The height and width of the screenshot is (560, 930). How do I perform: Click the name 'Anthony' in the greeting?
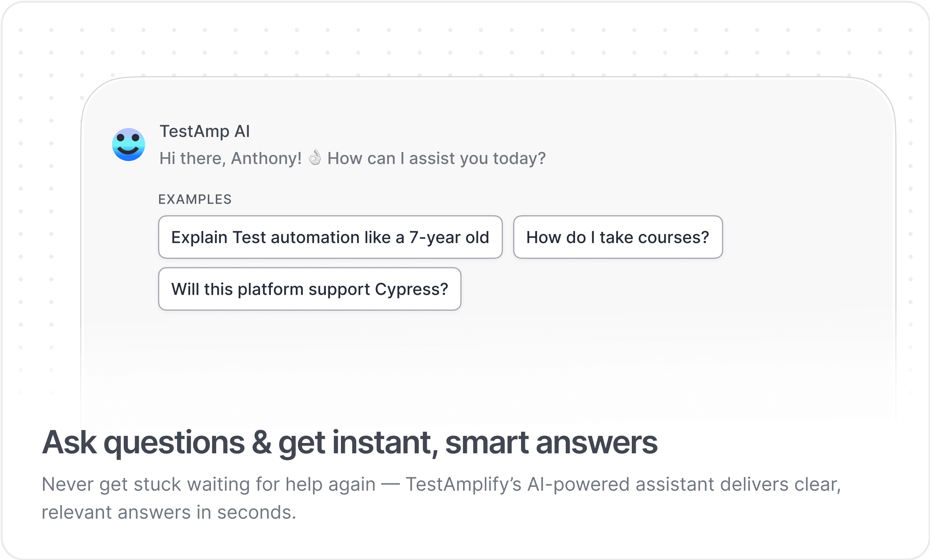pos(266,158)
